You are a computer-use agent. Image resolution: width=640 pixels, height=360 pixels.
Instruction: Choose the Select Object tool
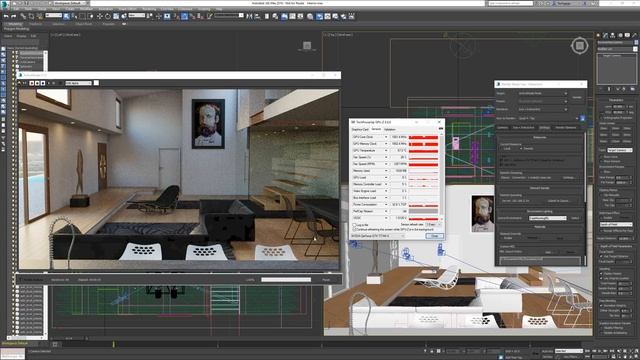click(67, 16)
